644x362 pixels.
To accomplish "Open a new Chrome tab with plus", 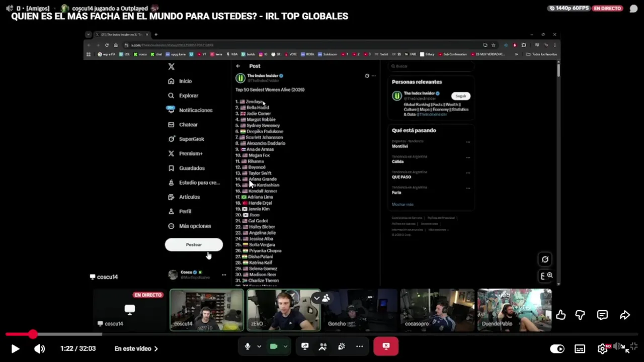I will pos(156,35).
